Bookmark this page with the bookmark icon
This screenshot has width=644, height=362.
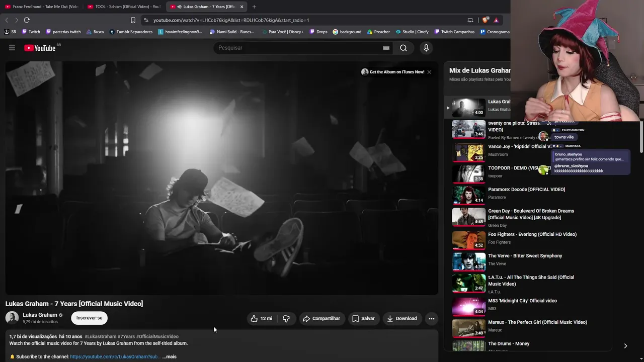coord(133,20)
